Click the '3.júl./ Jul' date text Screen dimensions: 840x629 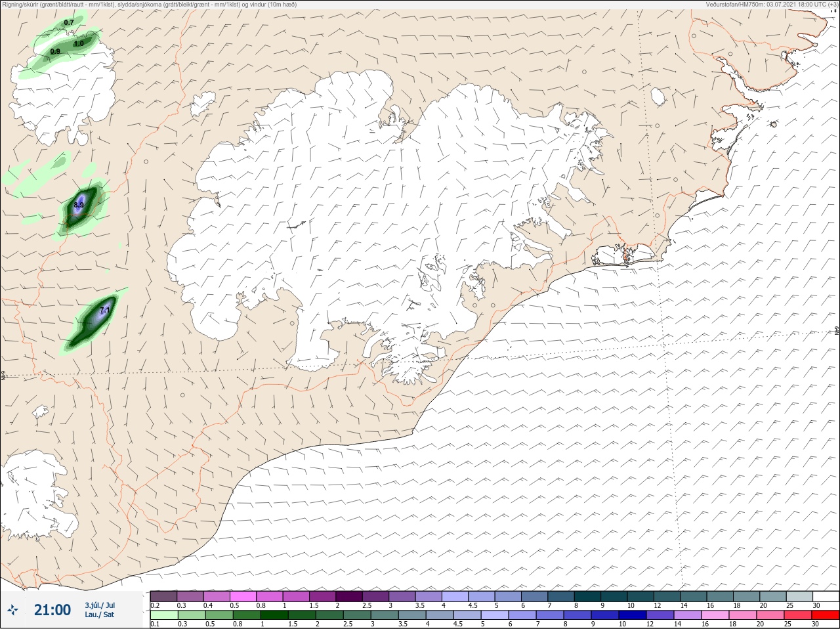pyautogui.click(x=100, y=605)
